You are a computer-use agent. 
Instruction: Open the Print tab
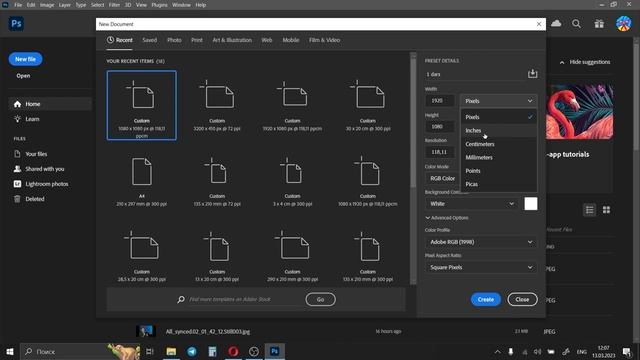(197, 40)
